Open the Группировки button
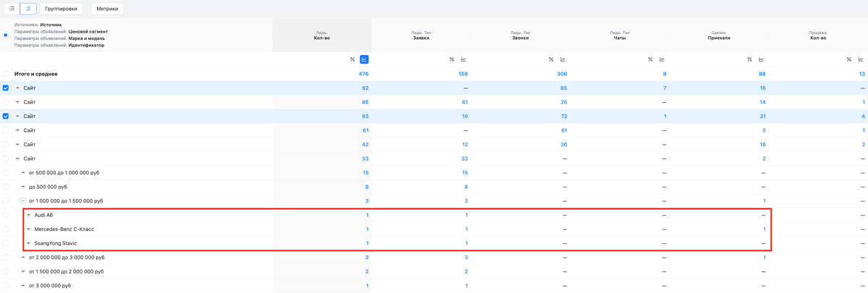Screen dimensions: 868x293 tap(61, 9)
